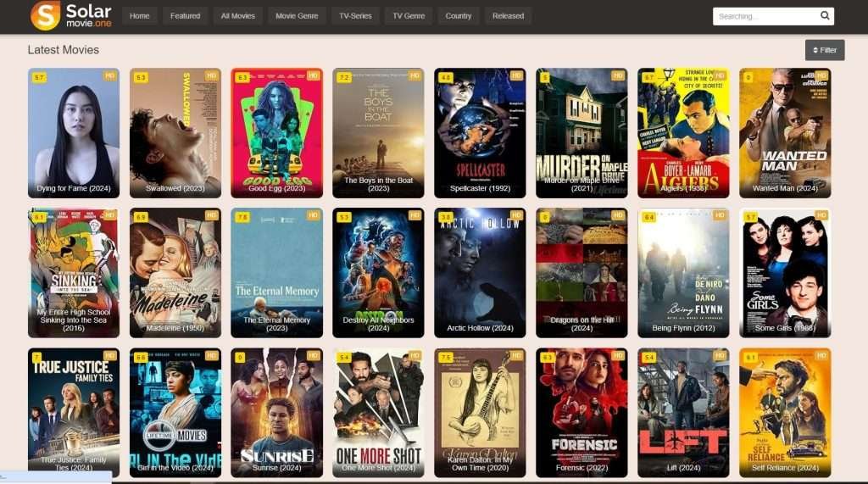Click rating badge on One More Shot
This screenshot has width=868, height=484.
click(x=344, y=357)
